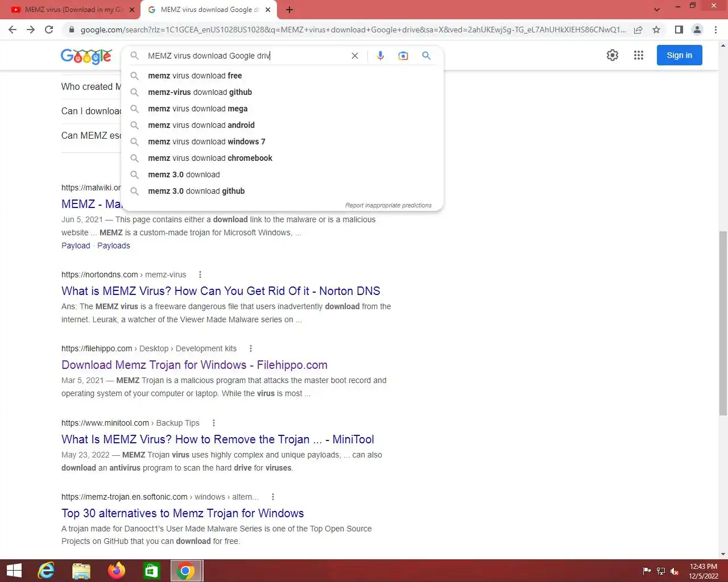Open Microsoft Store from taskbar
Image resolution: width=728 pixels, height=582 pixels.
point(151,571)
